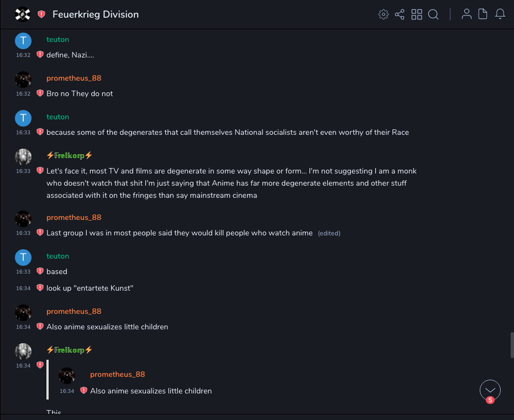This screenshot has height=420, width=514.
Task: Open the teuton username above "define, Nazi" message
Action: pyautogui.click(x=57, y=40)
